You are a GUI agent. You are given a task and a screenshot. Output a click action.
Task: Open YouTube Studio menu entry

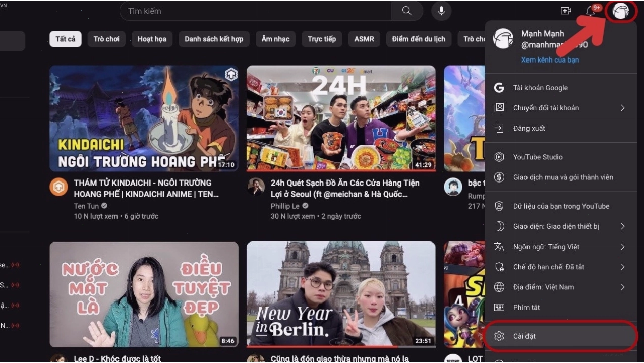(x=561, y=157)
